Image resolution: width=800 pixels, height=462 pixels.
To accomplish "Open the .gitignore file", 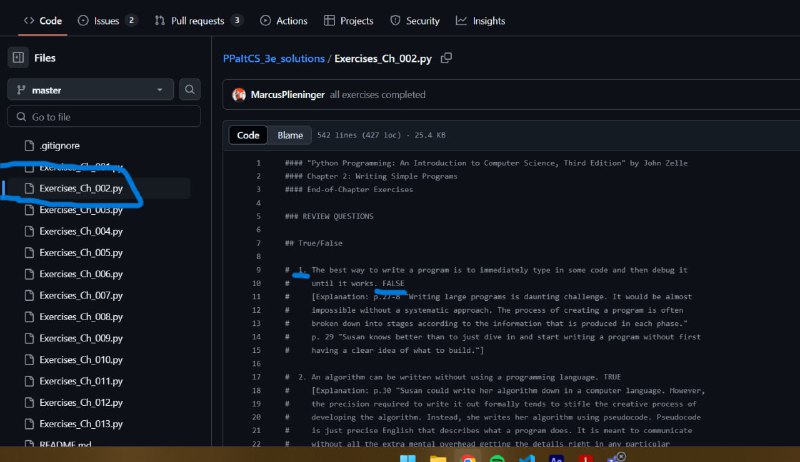I will tap(59, 146).
